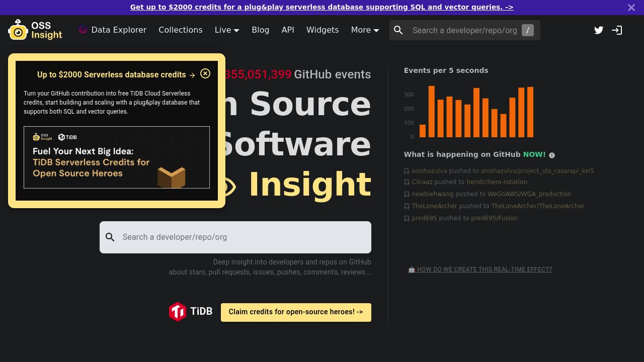Open WeGoAWS/WGA_production repo link

pyautogui.click(x=529, y=194)
